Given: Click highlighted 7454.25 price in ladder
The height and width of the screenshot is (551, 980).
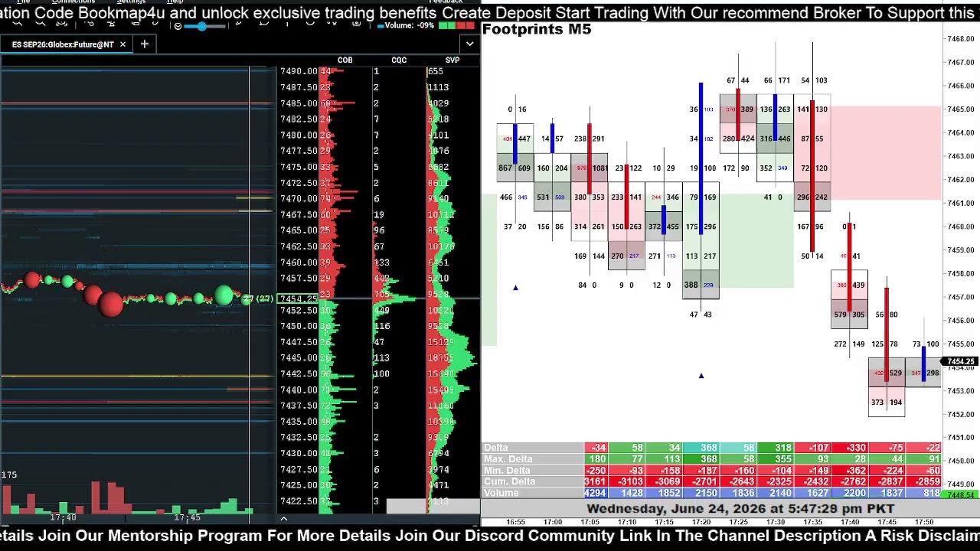Looking at the screenshot, I should (299, 299).
